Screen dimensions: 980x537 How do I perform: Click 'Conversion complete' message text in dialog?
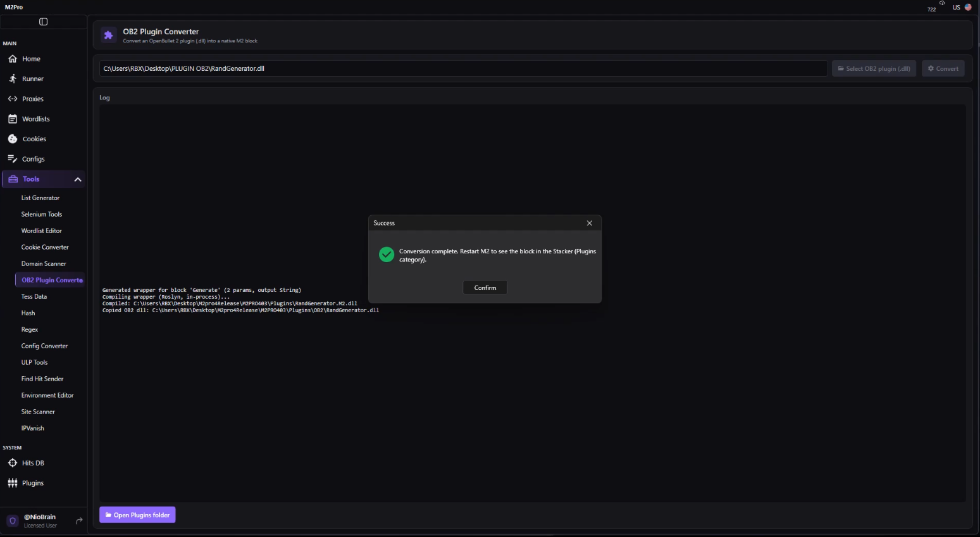click(497, 255)
